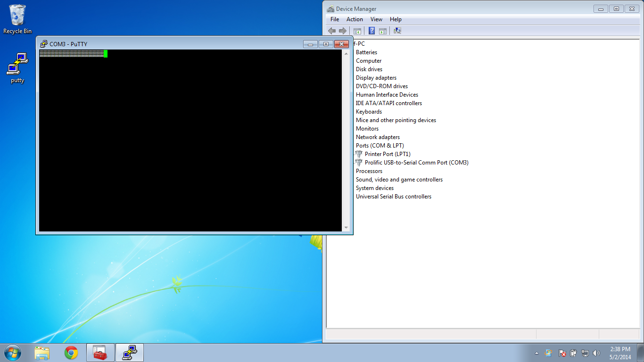Show hidden tray icons with the chevron

pyautogui.click(x=537, y=353)
